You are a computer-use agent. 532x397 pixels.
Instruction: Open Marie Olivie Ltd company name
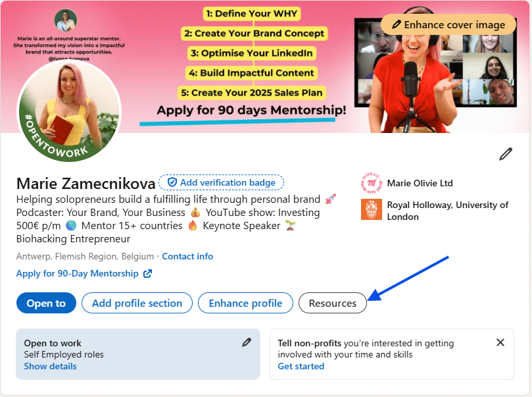(x=420, y=183)
